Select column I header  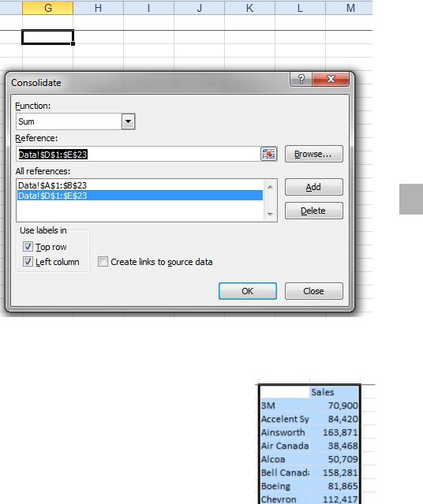click(148, 8)
